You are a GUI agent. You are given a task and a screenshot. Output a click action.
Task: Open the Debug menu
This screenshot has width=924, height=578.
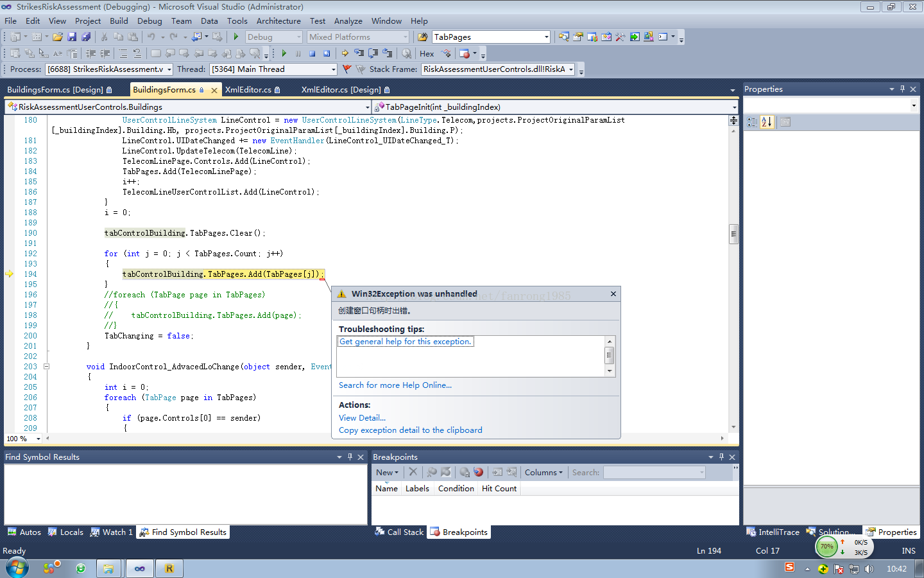pos(150,21)
